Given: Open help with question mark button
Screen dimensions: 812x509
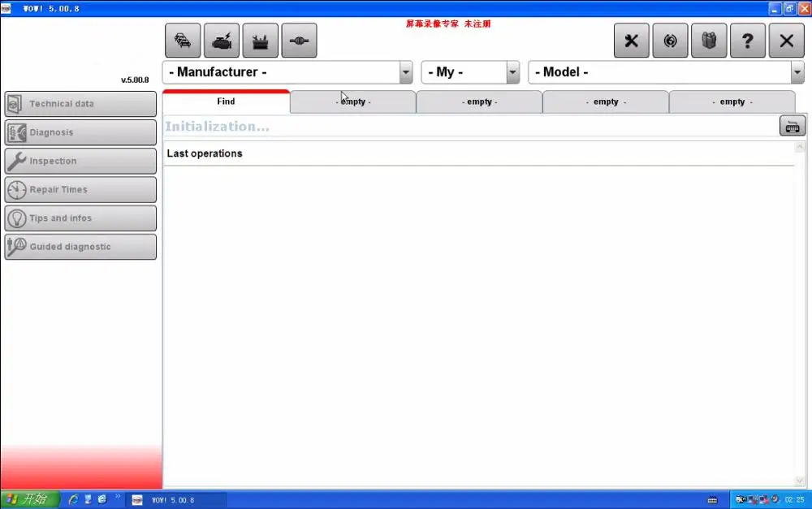Looking at the screenshot, I should 748,41.
